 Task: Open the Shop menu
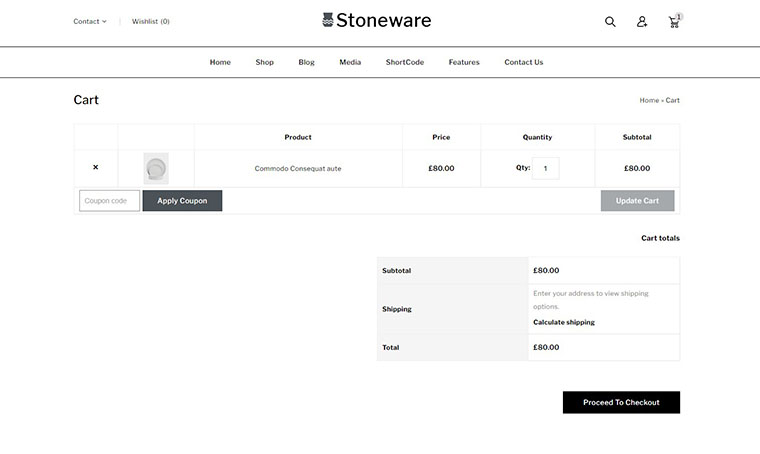pyautogui.click(x=264, y=62)
